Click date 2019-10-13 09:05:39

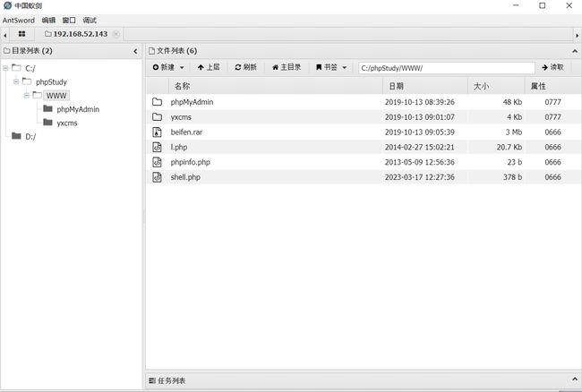click(x=419, y=132)
